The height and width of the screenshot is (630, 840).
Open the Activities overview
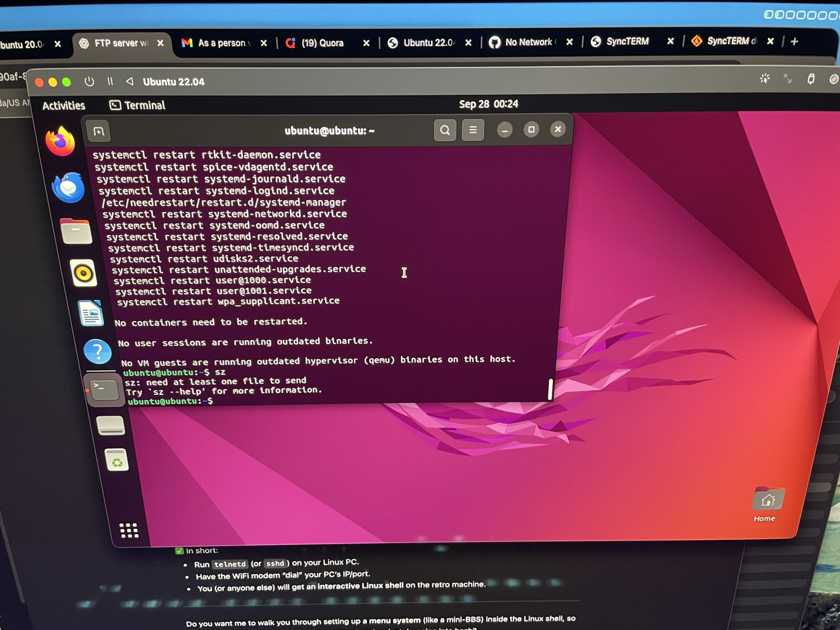[x=64, y=106]
